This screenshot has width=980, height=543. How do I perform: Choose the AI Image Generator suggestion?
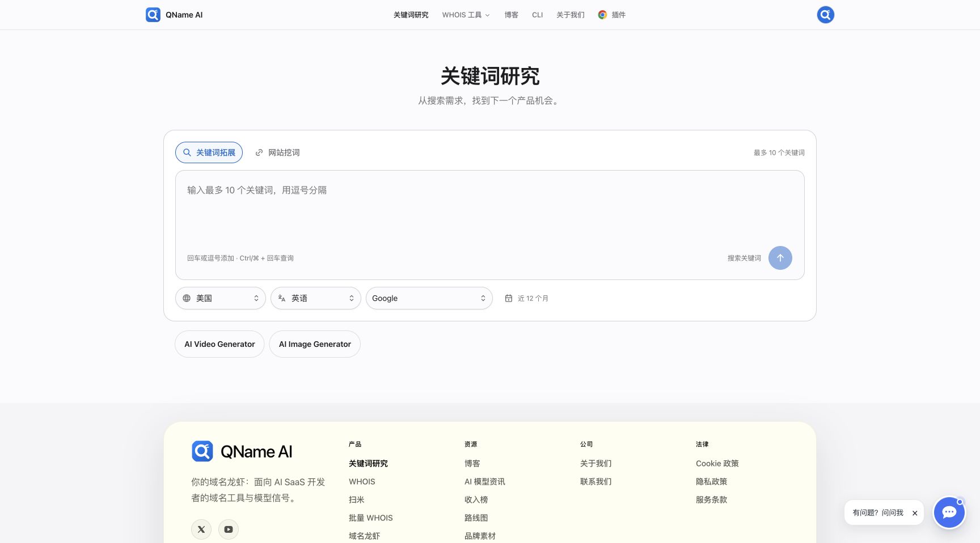(x=315, y=344)
